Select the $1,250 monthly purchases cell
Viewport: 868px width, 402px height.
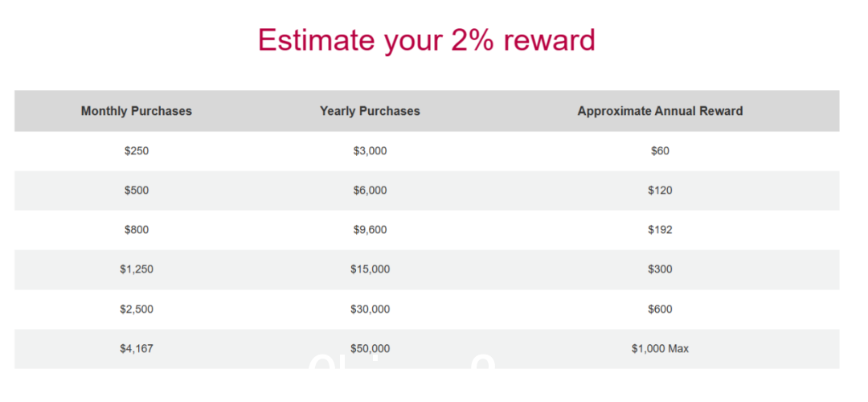tap(136, 269)
